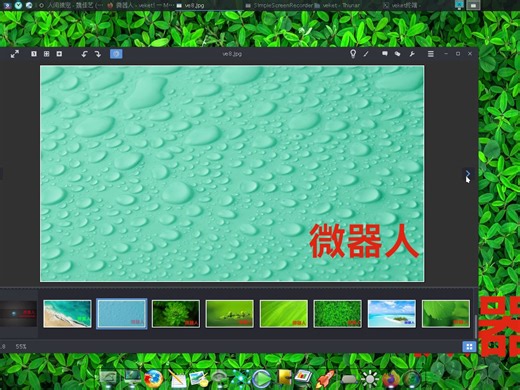Switch to the 微器人 browser task in panel
Image resolution: width=520 pixels, height=390 pixels.
click(x=140, y=5)
